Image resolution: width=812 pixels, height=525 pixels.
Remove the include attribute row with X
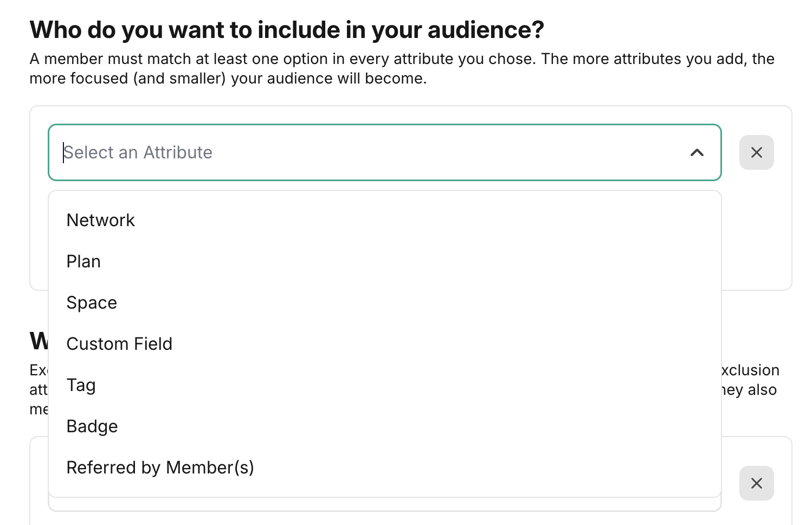(x=756, y=152)
